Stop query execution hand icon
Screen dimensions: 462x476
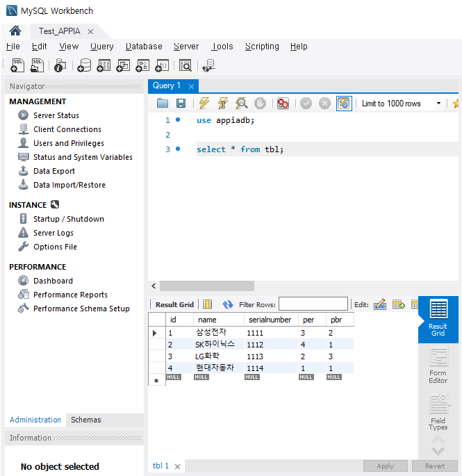[260, 104]
